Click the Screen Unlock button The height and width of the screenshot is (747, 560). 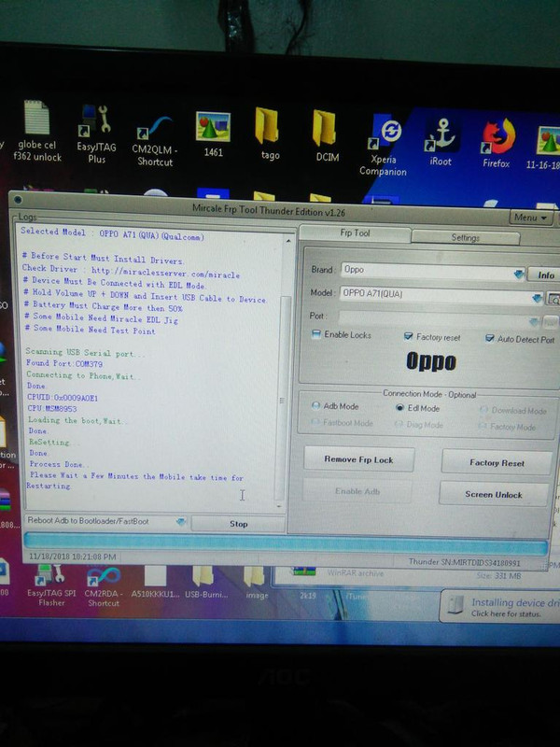pos(494,495)
